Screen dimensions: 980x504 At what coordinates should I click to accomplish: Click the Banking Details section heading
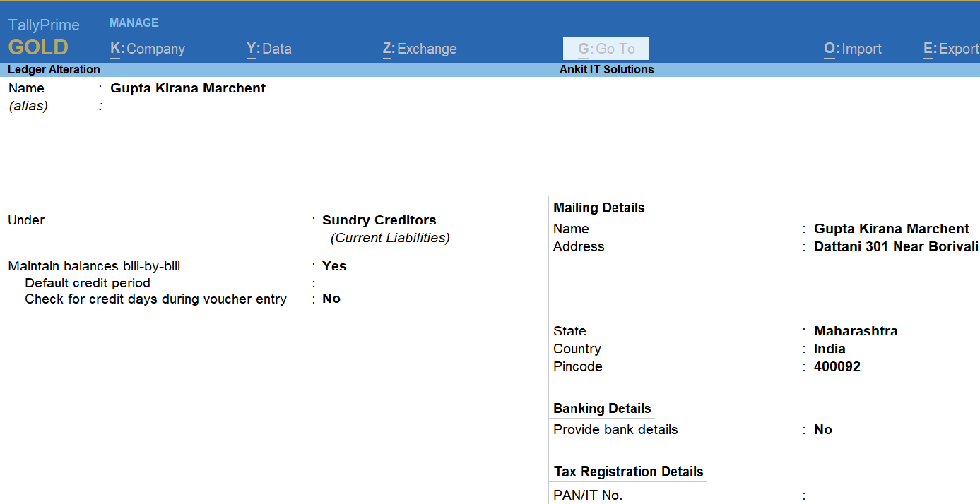pos(602,409)
